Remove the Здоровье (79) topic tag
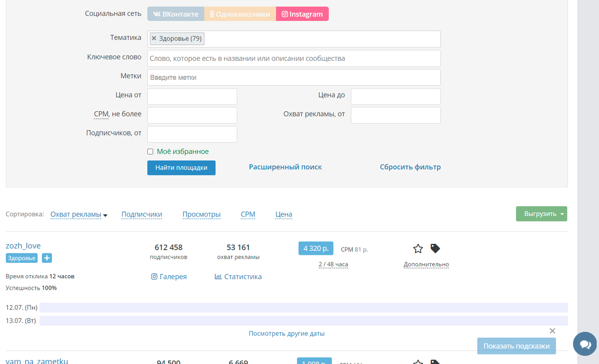The width and height of the screenshot is (599, 364). click(154, 38)
